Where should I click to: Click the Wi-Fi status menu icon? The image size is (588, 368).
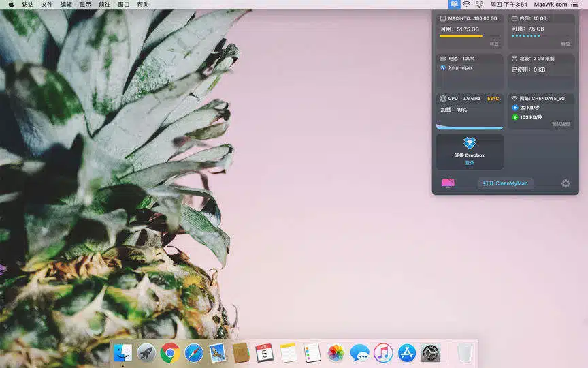pos(466,4)
